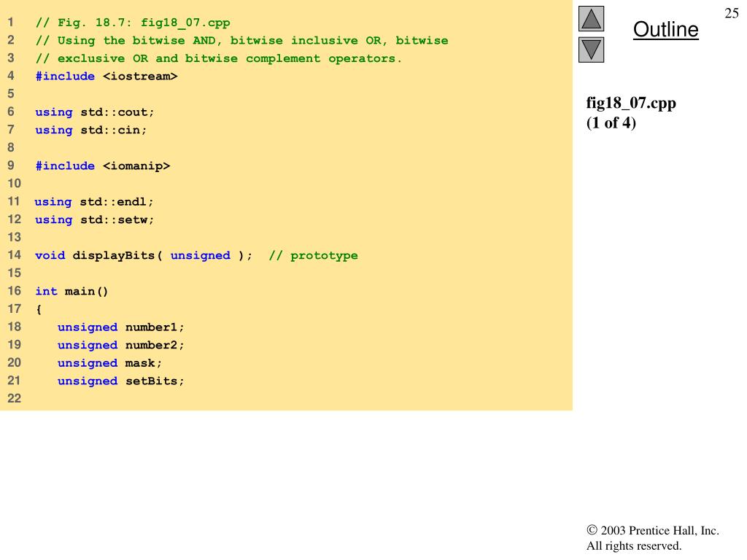The image size is (747, 560).
Task: Click line number 10
Action: [x=15, y=183]
